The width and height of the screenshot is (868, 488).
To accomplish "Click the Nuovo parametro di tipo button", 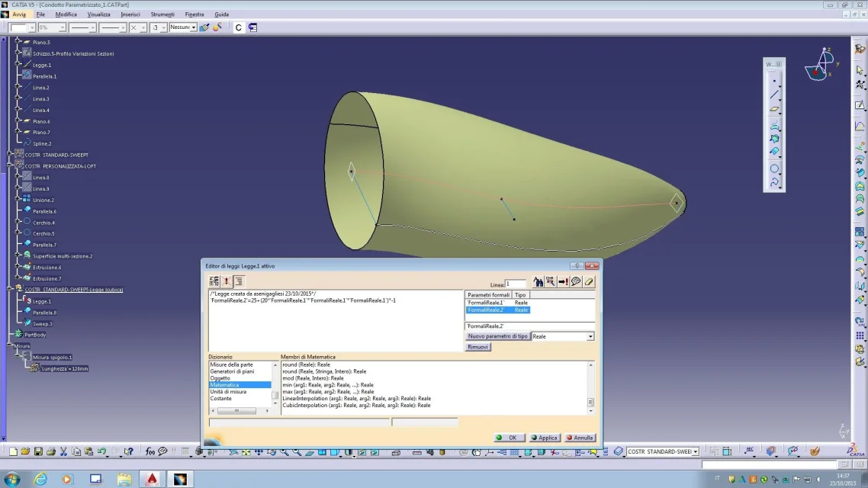I will (x=497, y=336).
